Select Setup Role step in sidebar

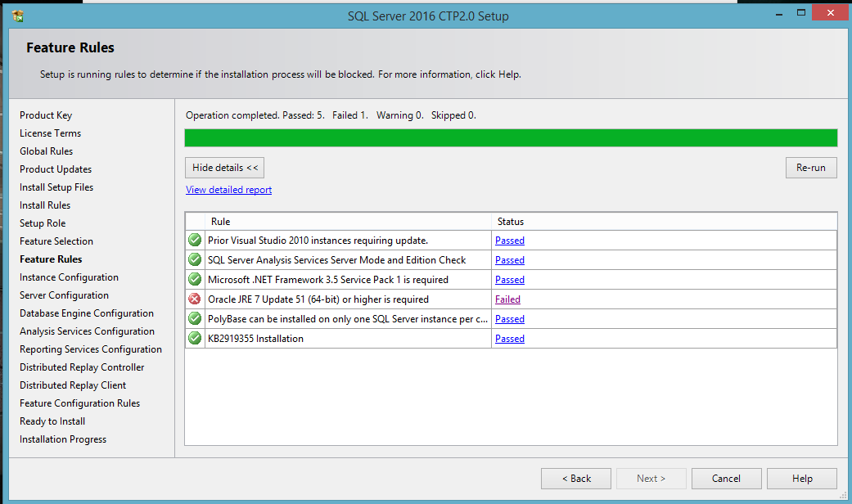click(43, 223)
